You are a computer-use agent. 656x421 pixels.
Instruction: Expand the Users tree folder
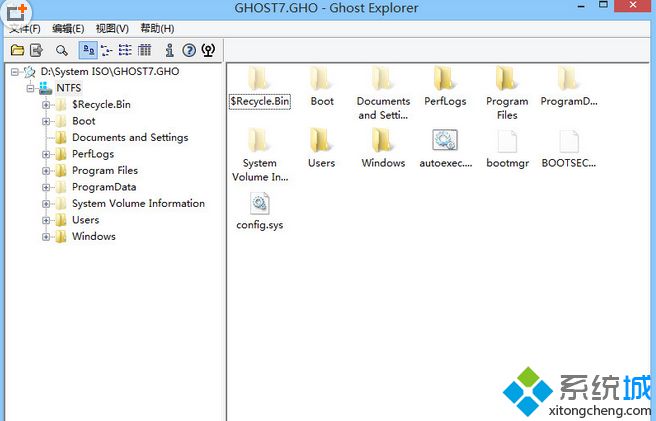(x=46, y=220)
